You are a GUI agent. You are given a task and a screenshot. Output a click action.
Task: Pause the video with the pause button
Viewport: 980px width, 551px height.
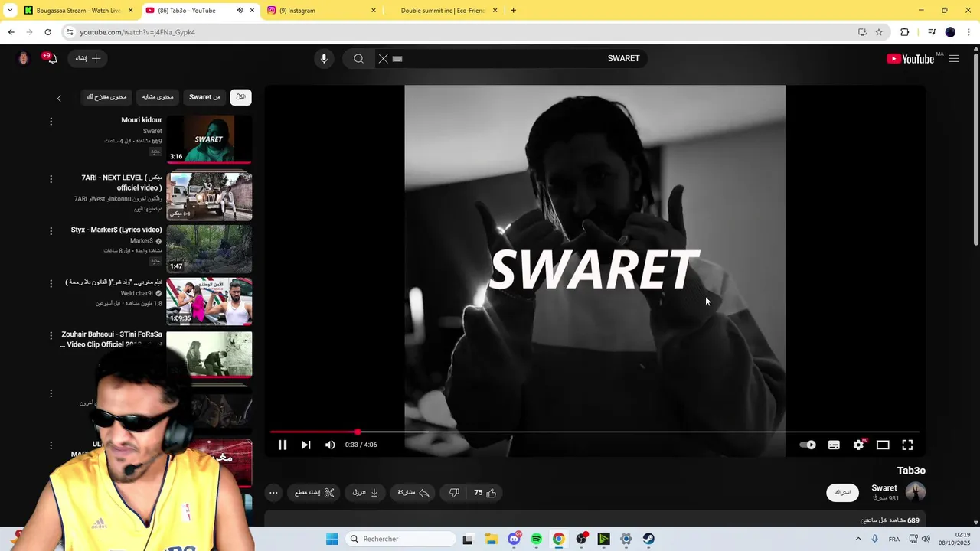pos(282,445)
